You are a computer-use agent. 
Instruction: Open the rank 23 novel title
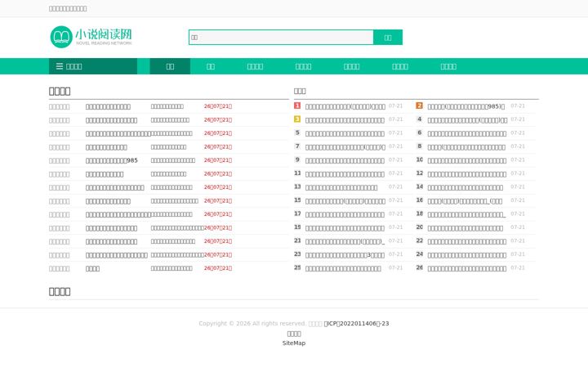tap(345, 255)
